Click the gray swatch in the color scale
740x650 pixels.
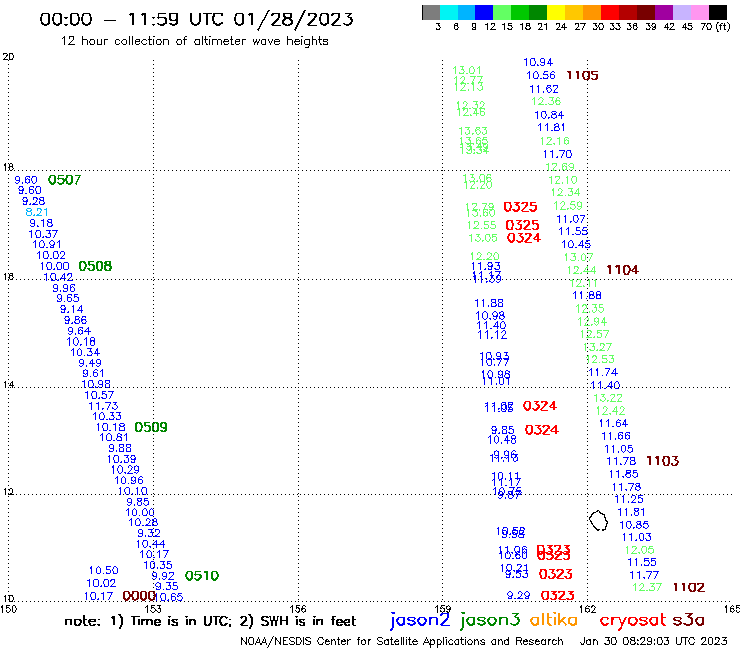pos(431,12)
